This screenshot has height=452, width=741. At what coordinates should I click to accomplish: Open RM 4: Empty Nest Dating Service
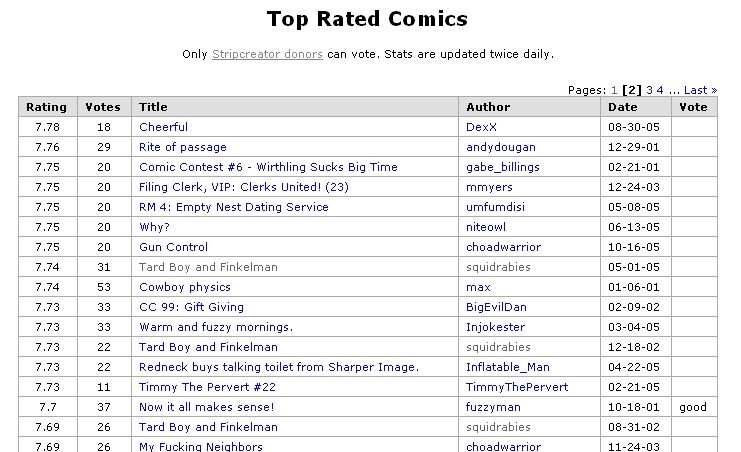coord(234,207)
